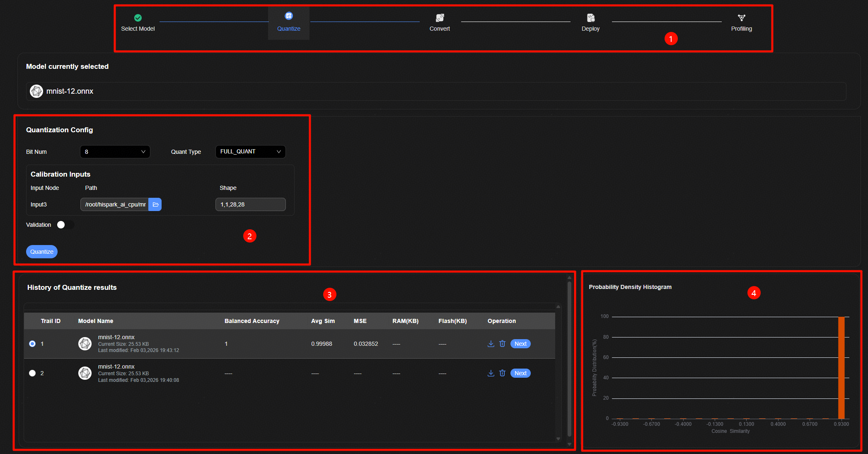Screen dimensions: 868x454
Task: Click the Select Model step checkmark icon
Action: 138,18
